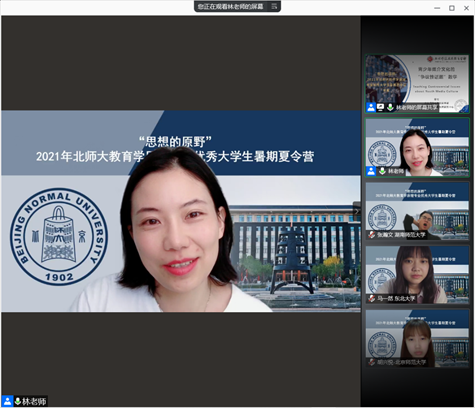Viewport: 475px width, 408px height.
Task: Click the muted mic icon on the 湖南师范大学 thumbnail
Action: (x=372, y=235)
